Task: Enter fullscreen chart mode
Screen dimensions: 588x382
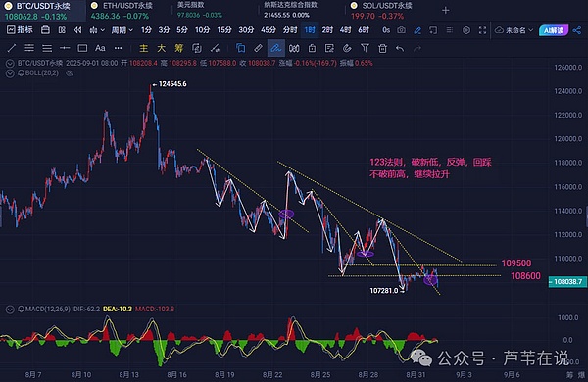Action: pyautogui.click(x=482, y=30)
